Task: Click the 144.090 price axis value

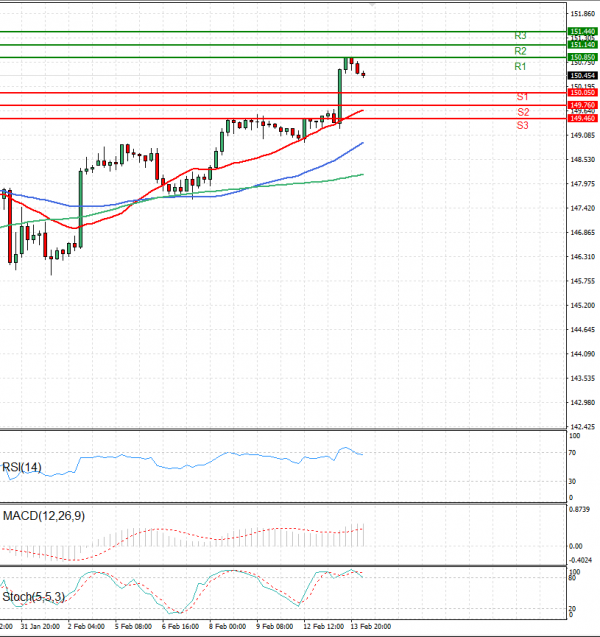Action: [x=583, y=354]
